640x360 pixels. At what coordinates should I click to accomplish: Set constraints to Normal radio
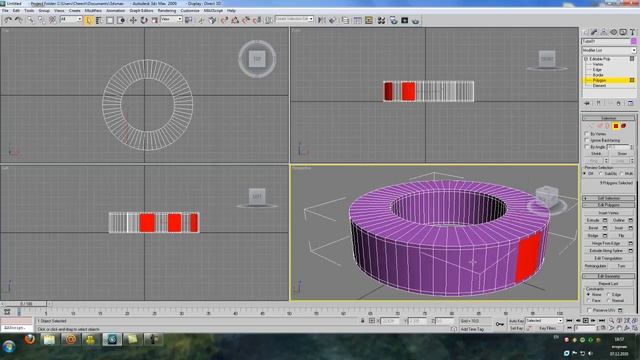pyautogui.click(x=609, y=300)
